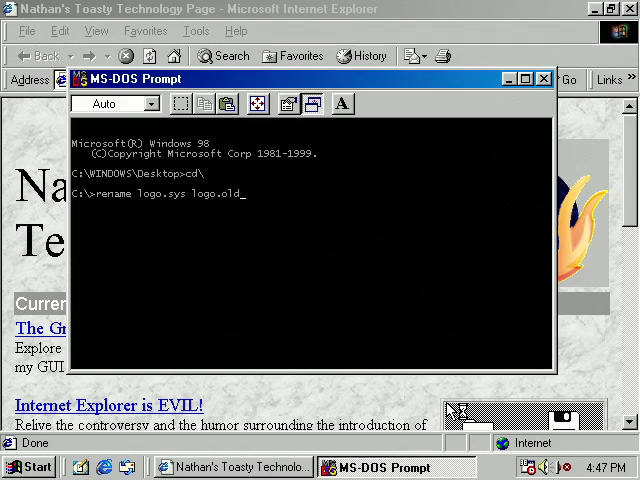Click the Refresh icon in Internet Explorer
The width and height of the screenshot is (640, 480).
149,56
